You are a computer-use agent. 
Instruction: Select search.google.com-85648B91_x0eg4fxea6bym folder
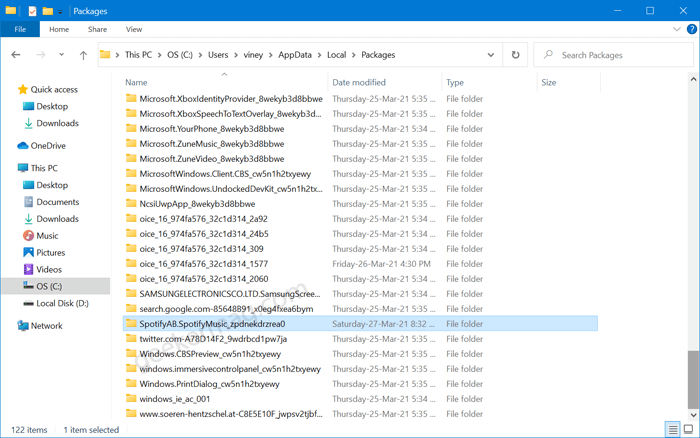226,309
